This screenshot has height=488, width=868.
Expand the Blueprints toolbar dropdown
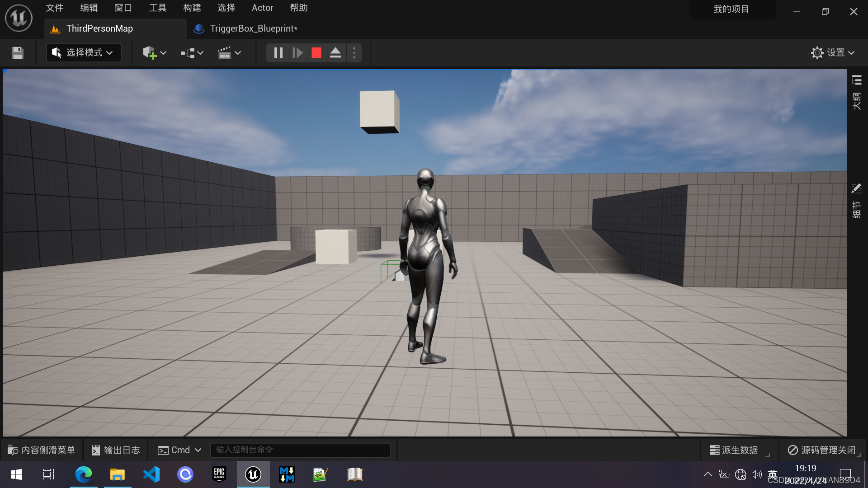(192, 53)
